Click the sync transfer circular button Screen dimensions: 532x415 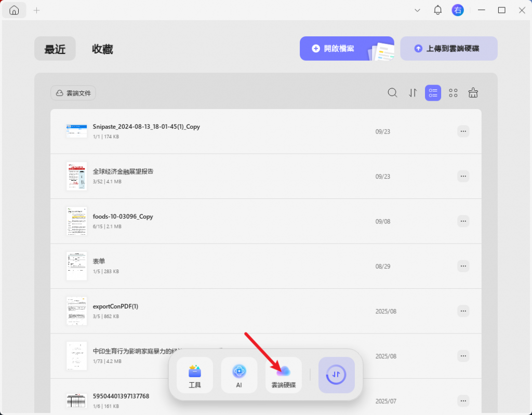[337, 376]
